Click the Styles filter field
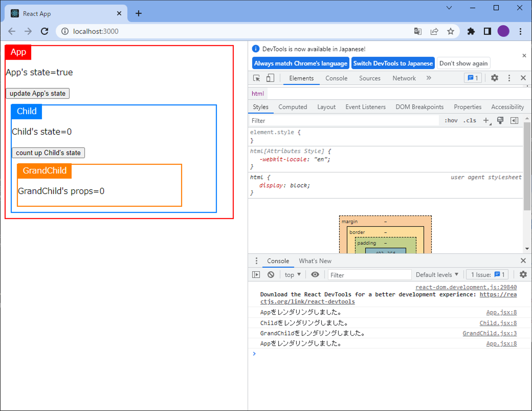532x411 pixels. (x=344, y=121)
